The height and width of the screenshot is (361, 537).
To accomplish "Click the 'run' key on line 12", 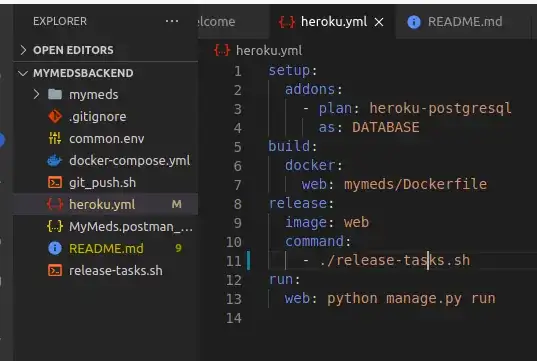I will pos(281,279).
